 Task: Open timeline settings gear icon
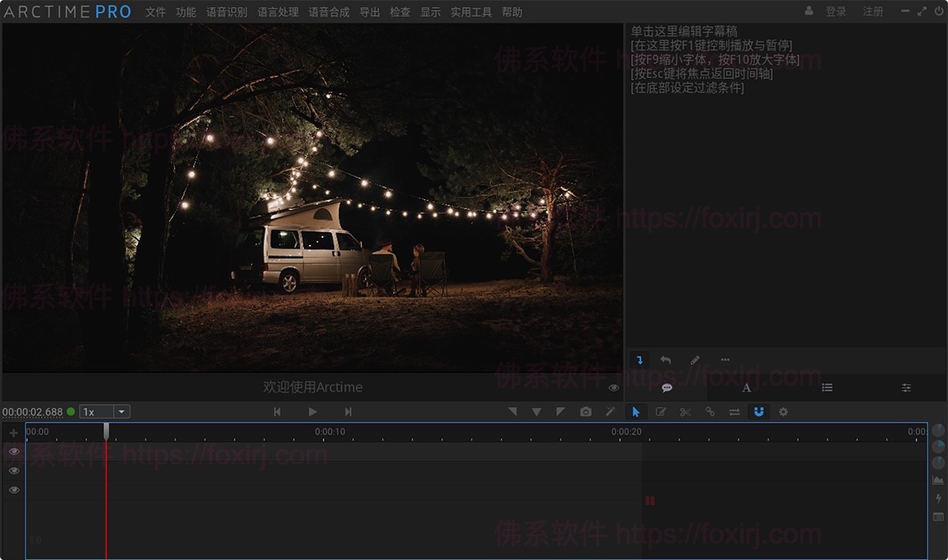pyautogui.click(x=783, y=412)
